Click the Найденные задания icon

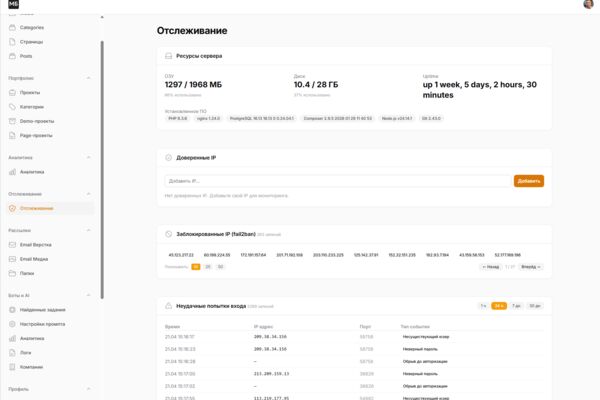(12, 310)
